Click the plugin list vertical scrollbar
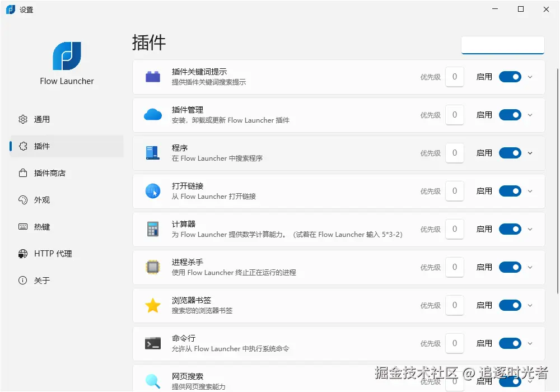Viewport: 560px width, 392px height. (558, 181)
